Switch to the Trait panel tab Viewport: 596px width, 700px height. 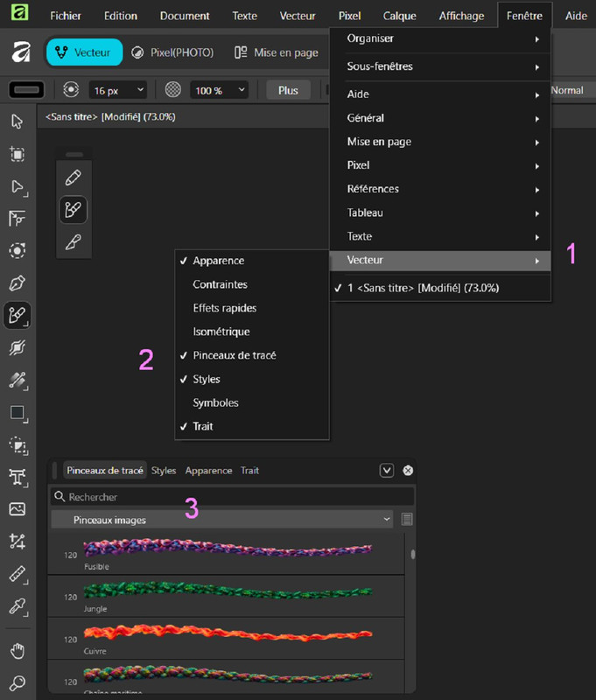249,471
